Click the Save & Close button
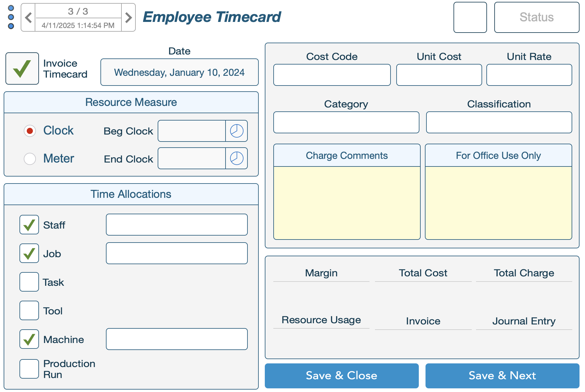This screenshot has width=585, height=392. [342, 376]
